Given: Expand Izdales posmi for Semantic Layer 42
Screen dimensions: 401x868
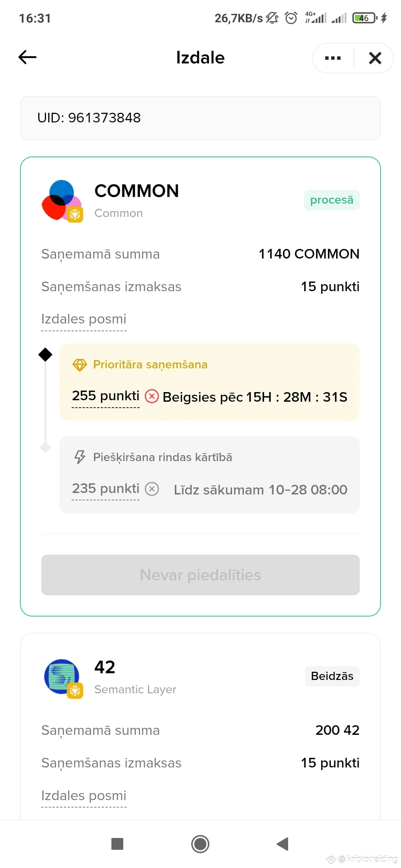Looking at the screenshot, I should point(84,795).
